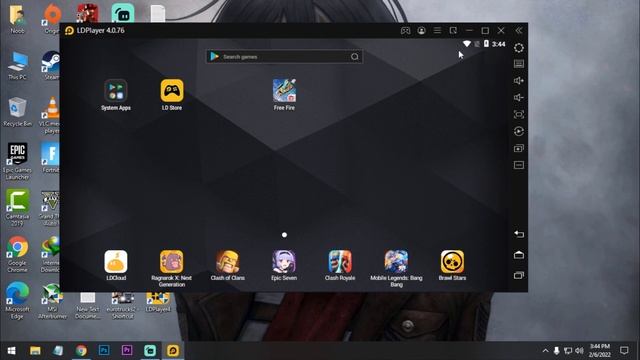The width and height of the screenshot is (640, 360).
Task: Open Chrome from the taskbar
Action: [81, 351]
